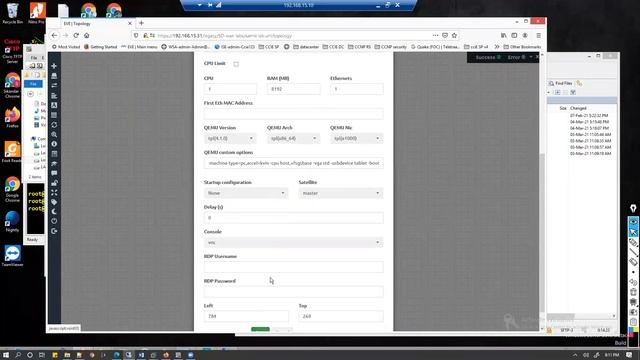Go back with the browser back arrow
Viewport: 640px width, 360px height.
click(54, 36)
